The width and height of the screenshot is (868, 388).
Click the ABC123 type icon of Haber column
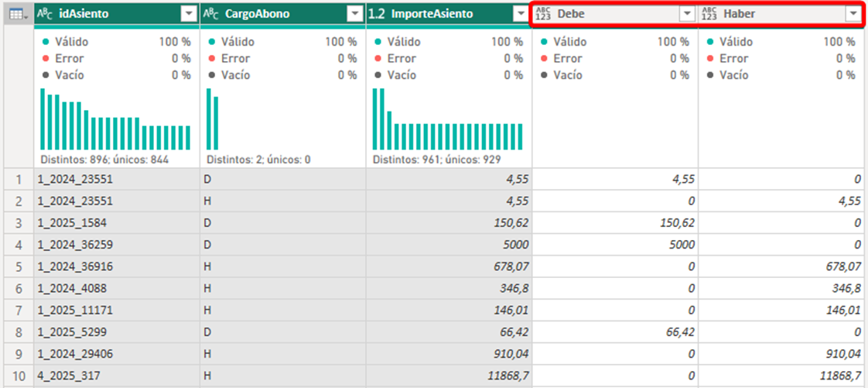(x=709, y=14)
